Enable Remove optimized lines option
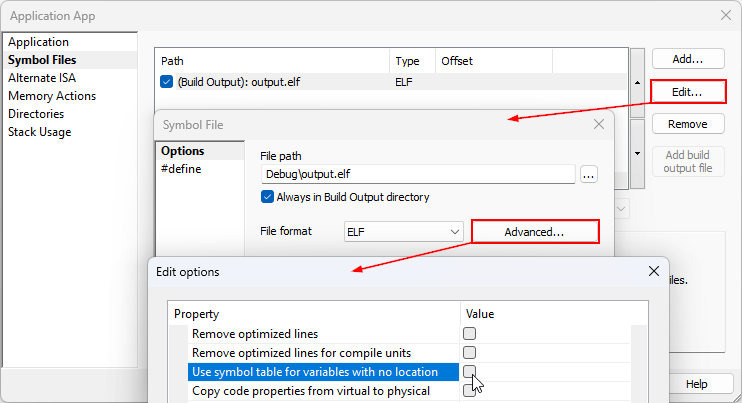The width and height of the screenshot is (742, 403). pos(469,334)
